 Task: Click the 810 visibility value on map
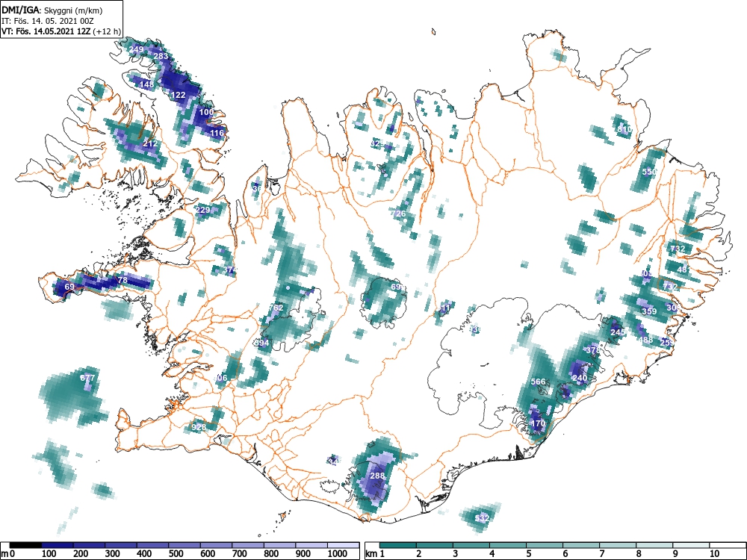point(624,129)
